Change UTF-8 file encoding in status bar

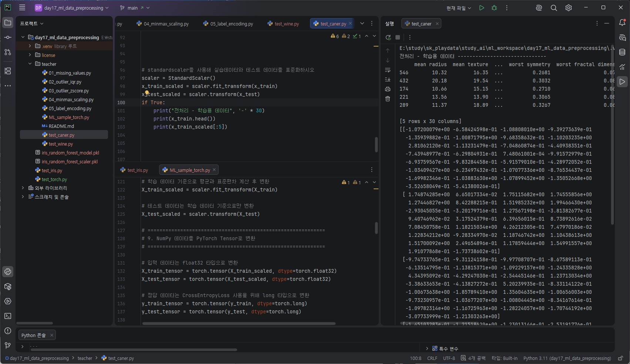449,358
